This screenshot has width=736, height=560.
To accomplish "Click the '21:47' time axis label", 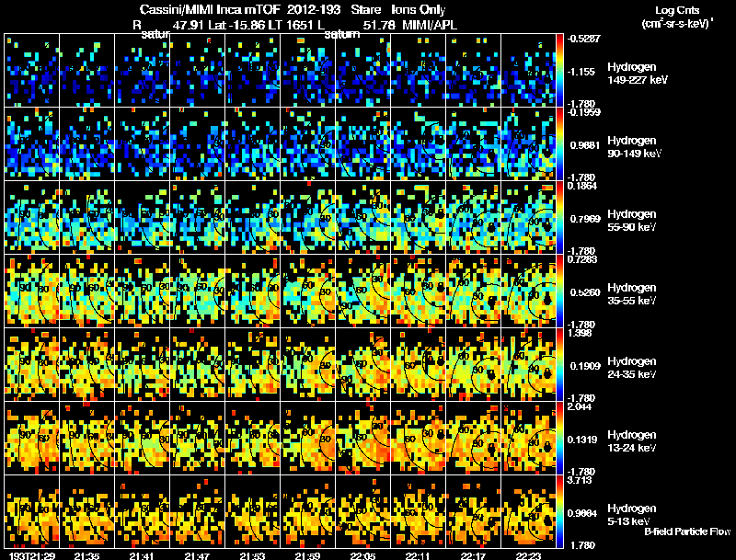I will 197,555.
